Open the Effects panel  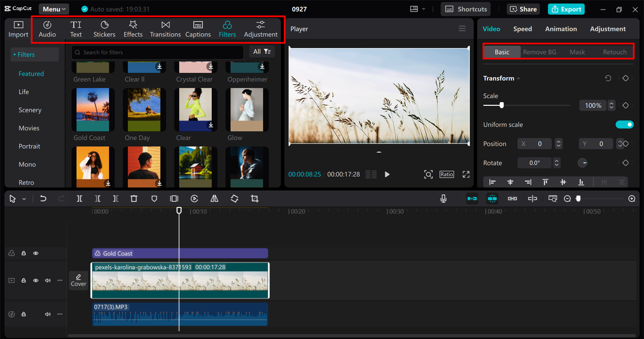click(133, 29)
